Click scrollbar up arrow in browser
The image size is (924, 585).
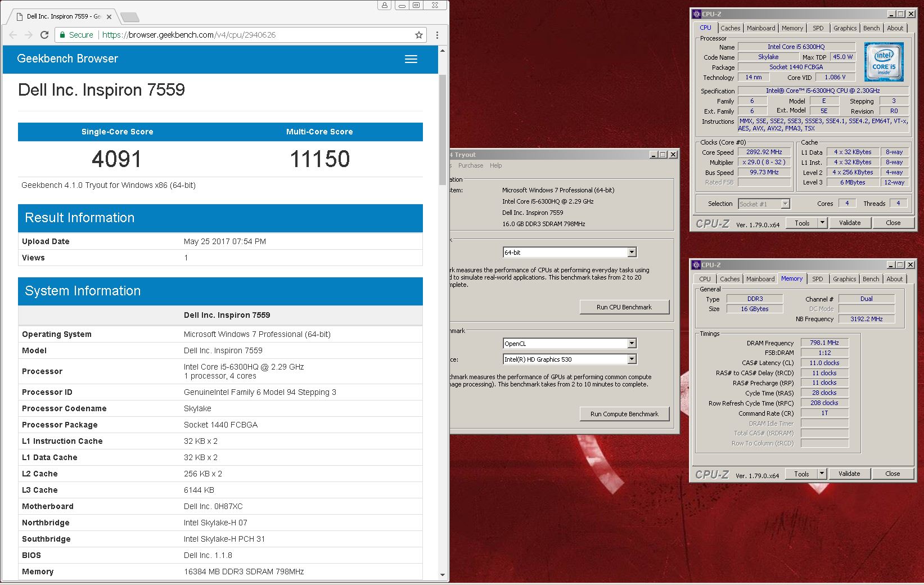click(x=442, y=51)
